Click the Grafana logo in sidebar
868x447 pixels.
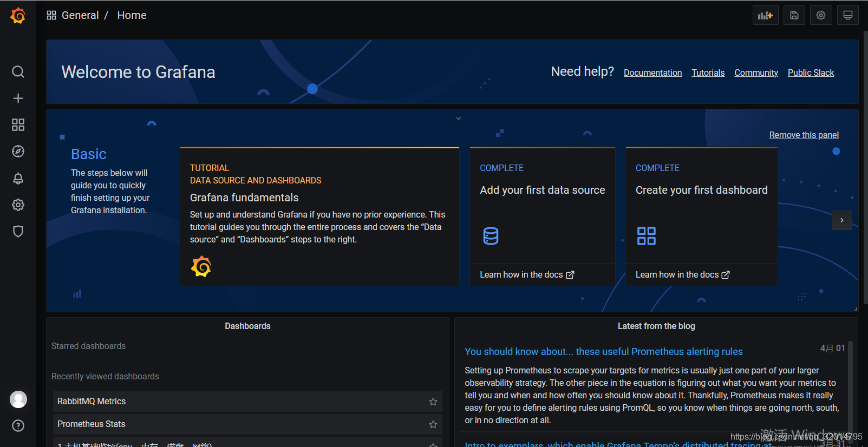pos(18,16)
